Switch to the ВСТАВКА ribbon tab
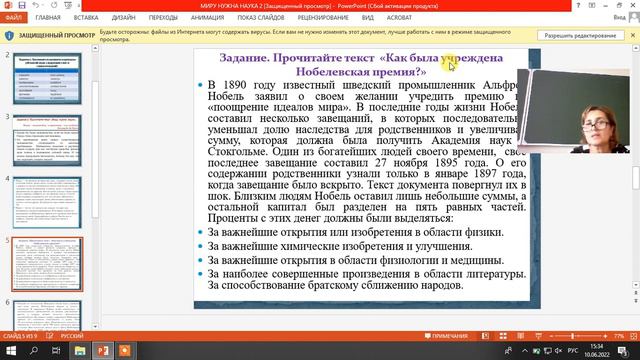 (x=86, y=18)
